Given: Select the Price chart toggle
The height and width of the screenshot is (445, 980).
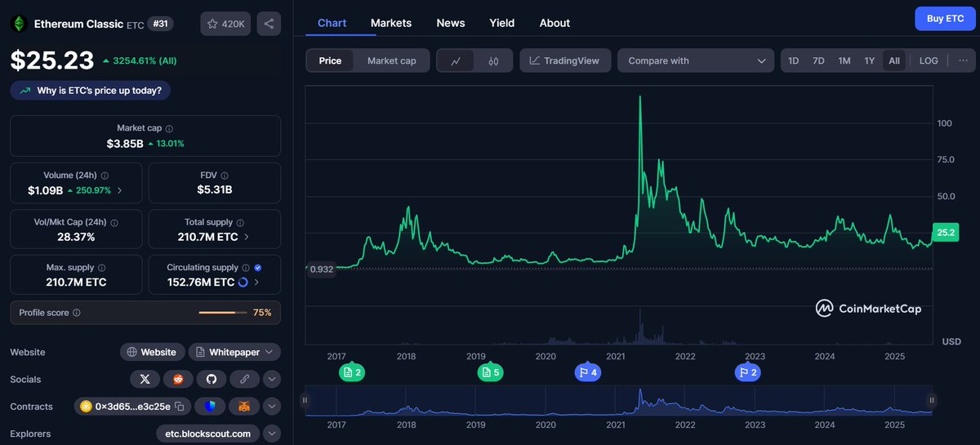Looking at the screenshot, I should coord(330,60).
